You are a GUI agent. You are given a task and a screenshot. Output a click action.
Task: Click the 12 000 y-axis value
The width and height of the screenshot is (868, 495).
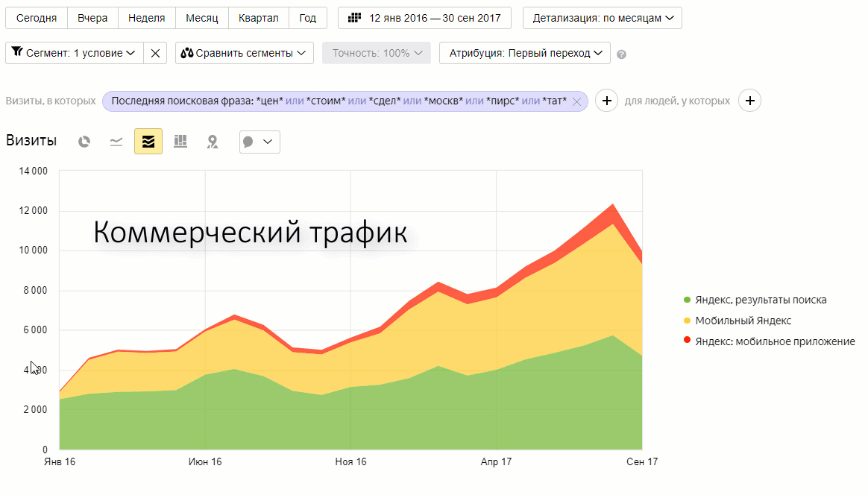[x=34, y=211]
